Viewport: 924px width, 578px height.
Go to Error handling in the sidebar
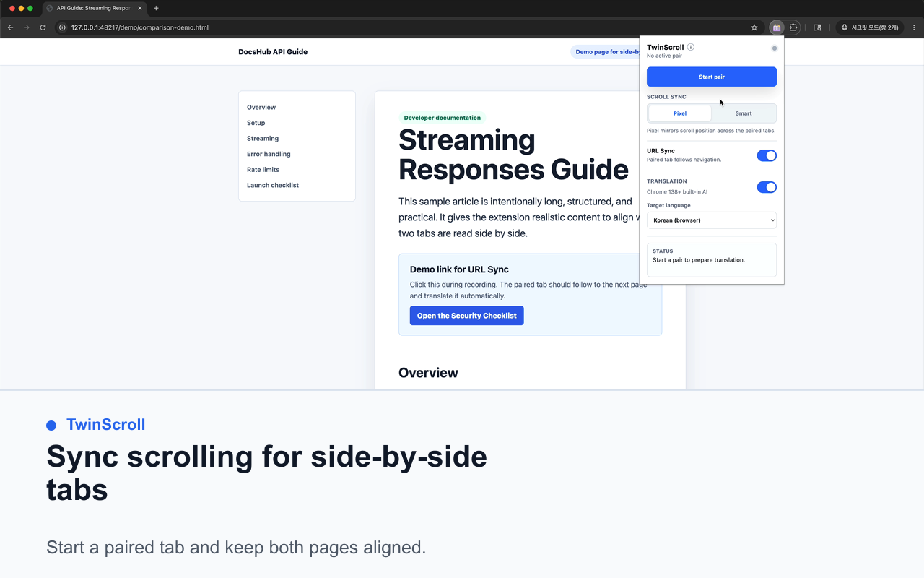click(269, 154)
